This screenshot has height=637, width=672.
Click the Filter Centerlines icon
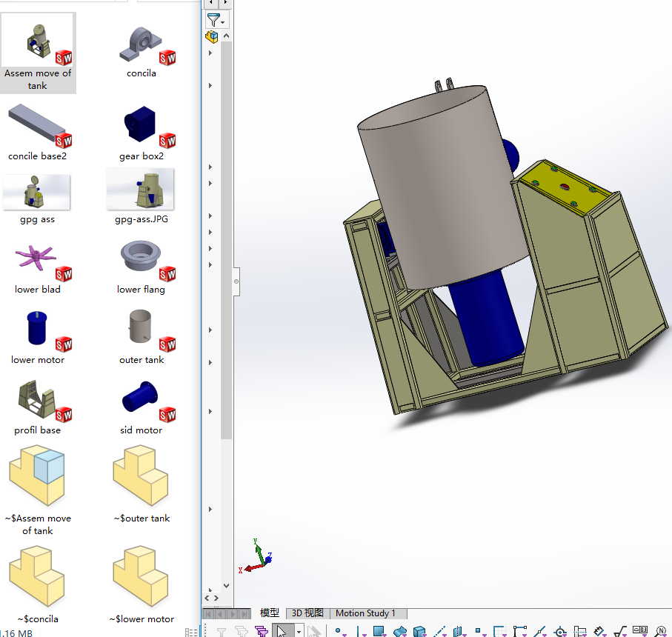tap(580, 631)
